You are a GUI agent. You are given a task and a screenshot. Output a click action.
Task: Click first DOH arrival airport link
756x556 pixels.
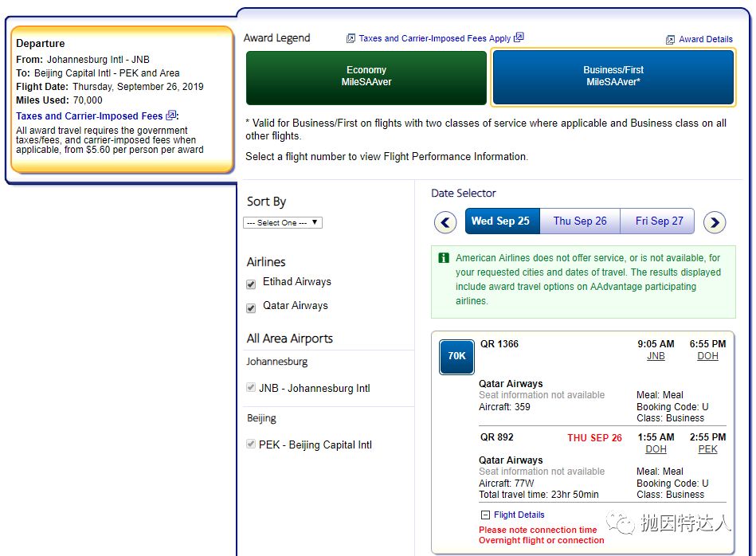pos(707,356)
